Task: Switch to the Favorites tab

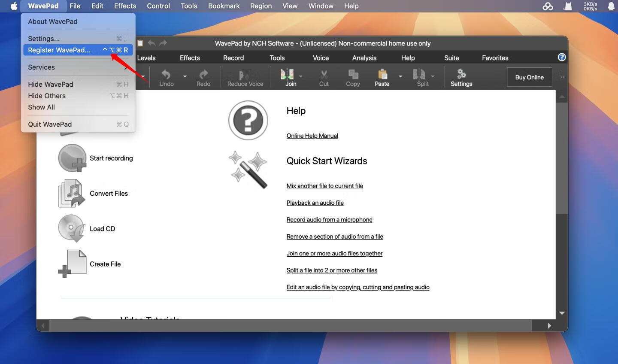Action: click(495, 58)
